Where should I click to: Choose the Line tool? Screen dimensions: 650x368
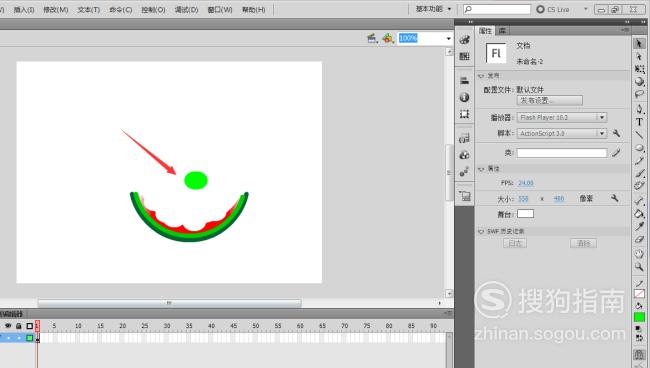(x=639, y=135)
